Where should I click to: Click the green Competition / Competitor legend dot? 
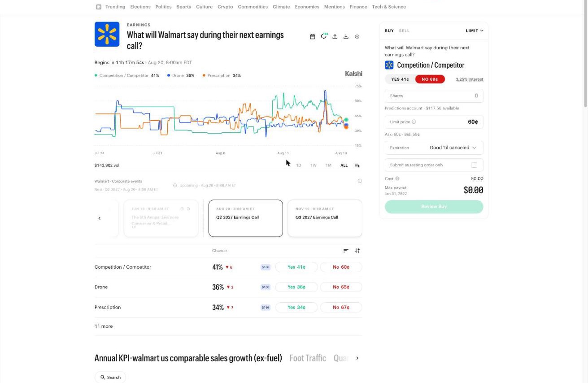pos(96,76)
